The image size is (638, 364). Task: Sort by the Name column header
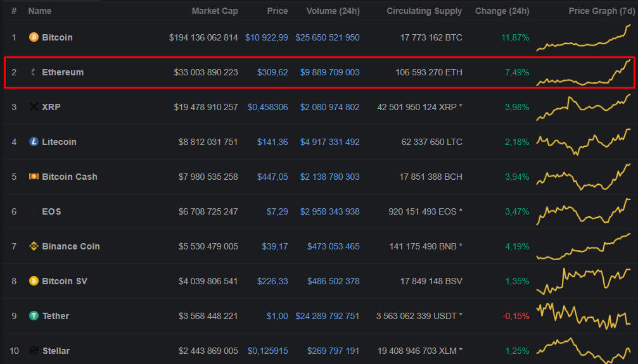pos(40,11)
